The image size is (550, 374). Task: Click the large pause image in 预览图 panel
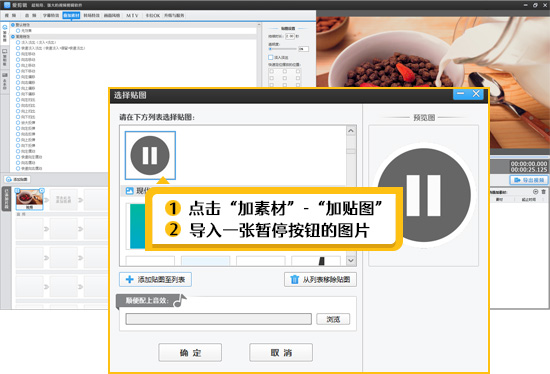(x=423, y=195)
